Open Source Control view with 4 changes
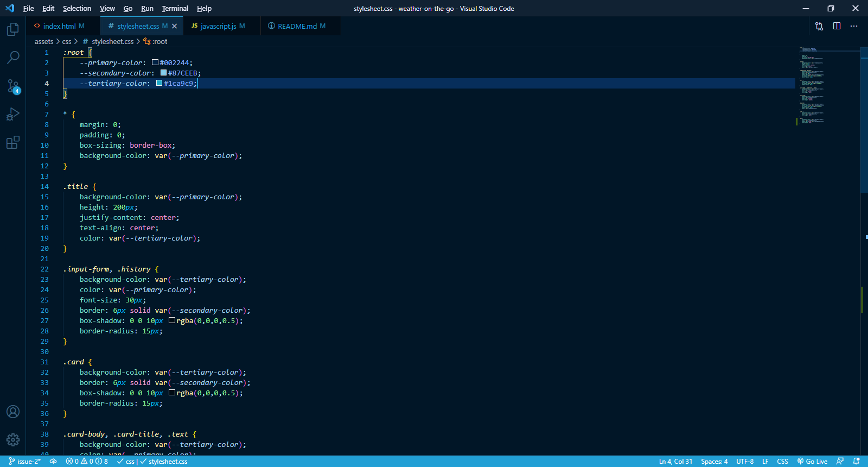The width and height of the screenshot is (868, 467). pos(13,86)
